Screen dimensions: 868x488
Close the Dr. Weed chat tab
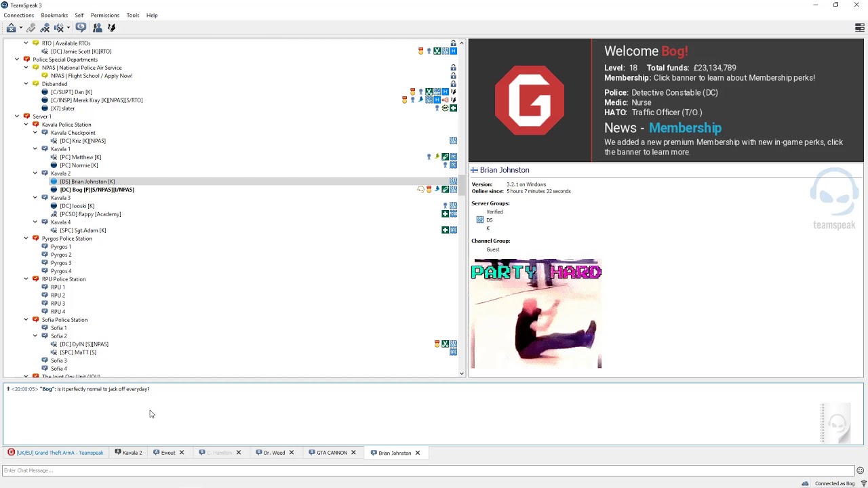pyautogui.click(x=292, y=453)
